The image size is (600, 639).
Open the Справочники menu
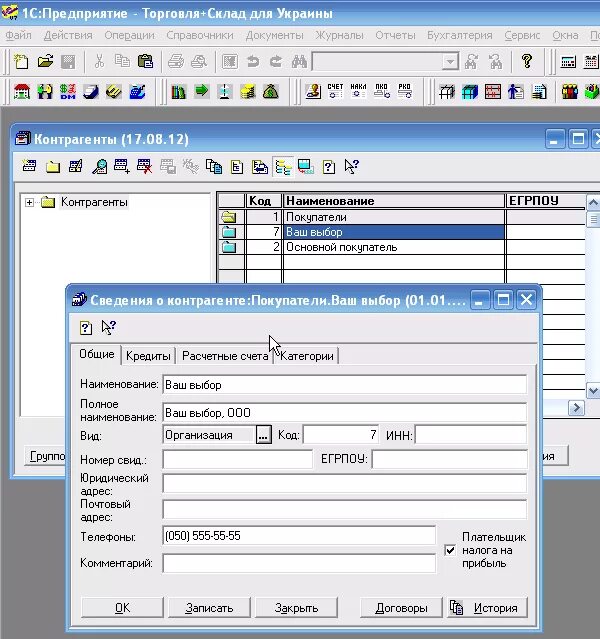click(x=200, y=35)
